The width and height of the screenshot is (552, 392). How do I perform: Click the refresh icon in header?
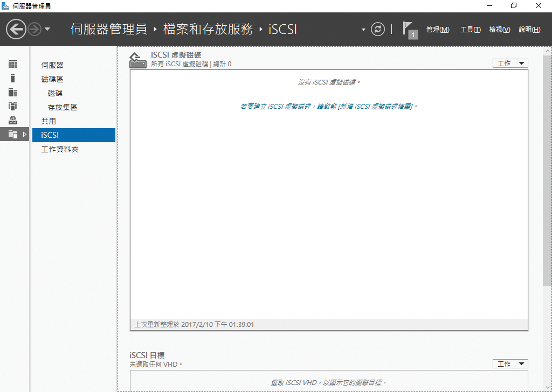[x=378, y=29]
